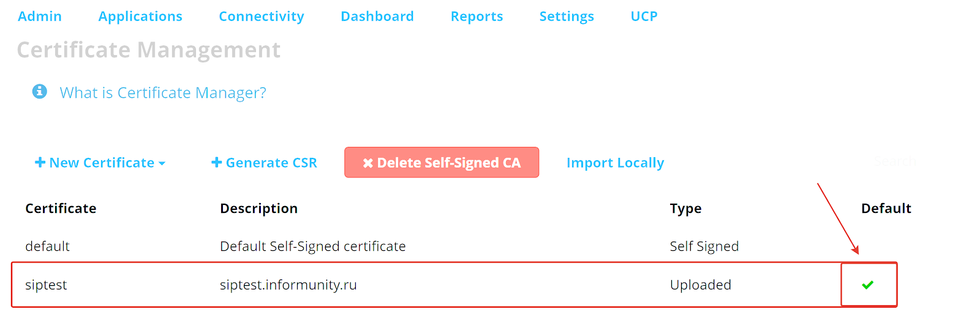Viewport: 980px width, 323px height.
Task: Click the plus icon on New Certificate
Action: tap(40, 162)
